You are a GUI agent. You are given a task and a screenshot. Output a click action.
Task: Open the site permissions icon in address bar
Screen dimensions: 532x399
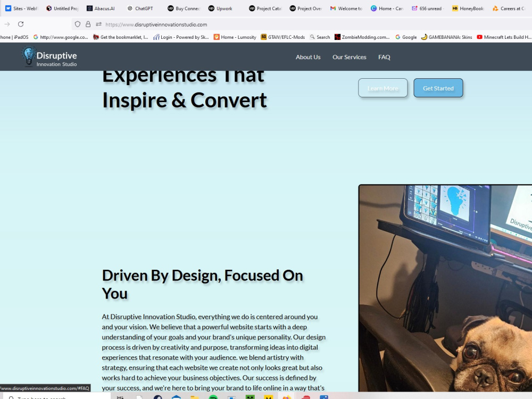[98, 24]
